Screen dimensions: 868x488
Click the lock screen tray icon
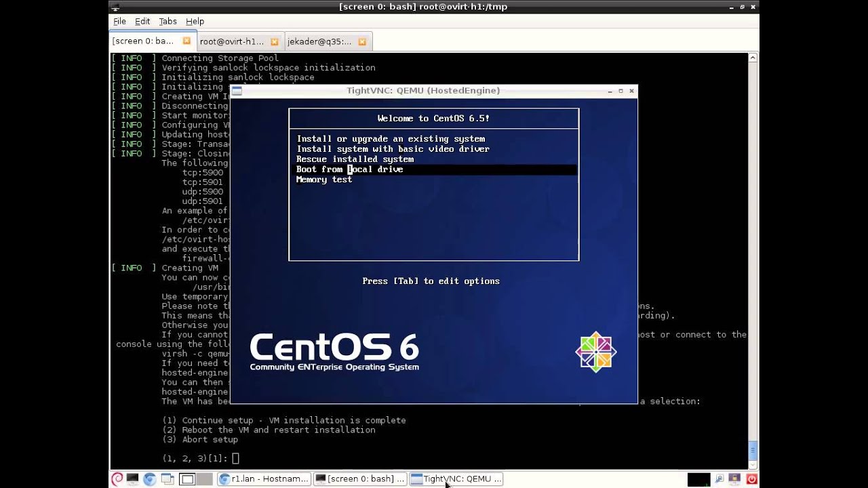coord(735,479)
